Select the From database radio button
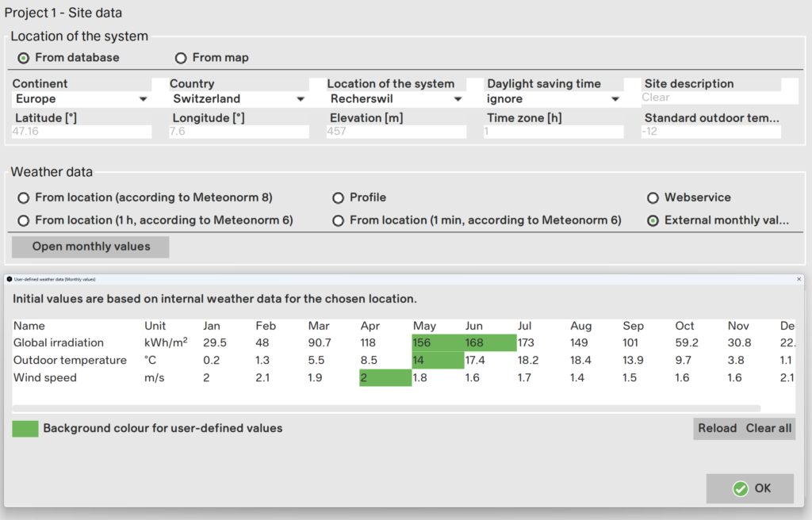The image size is (812, 520). [x=23, y=58]
